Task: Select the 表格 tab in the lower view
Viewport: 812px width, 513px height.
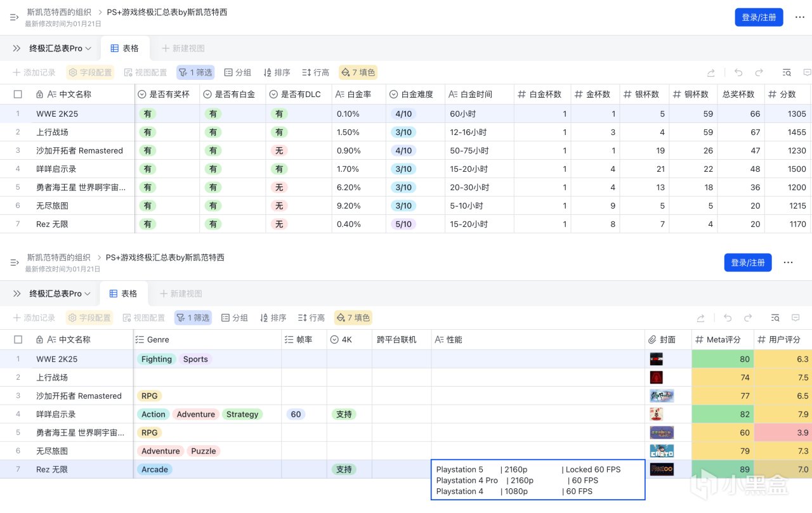Action: click(x=123, y=294)
